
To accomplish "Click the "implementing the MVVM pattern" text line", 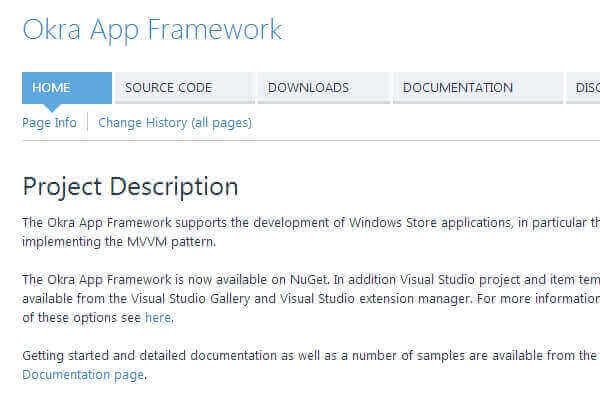I will tap(118, 241).
